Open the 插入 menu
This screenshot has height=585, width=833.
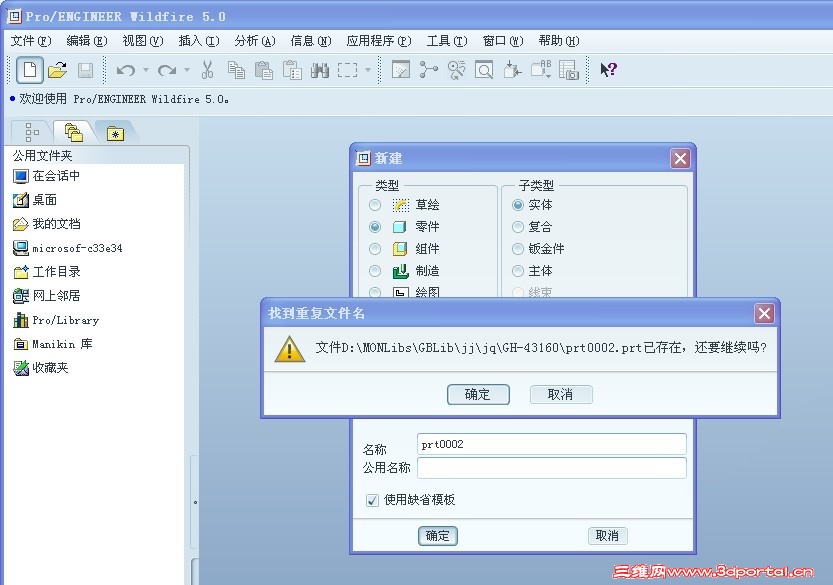click(x=199, y=41)
